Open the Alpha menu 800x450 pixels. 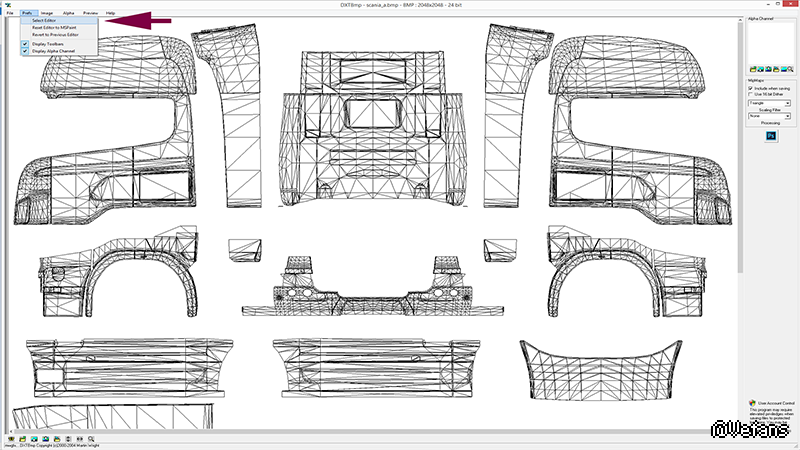tap(67, 12)
